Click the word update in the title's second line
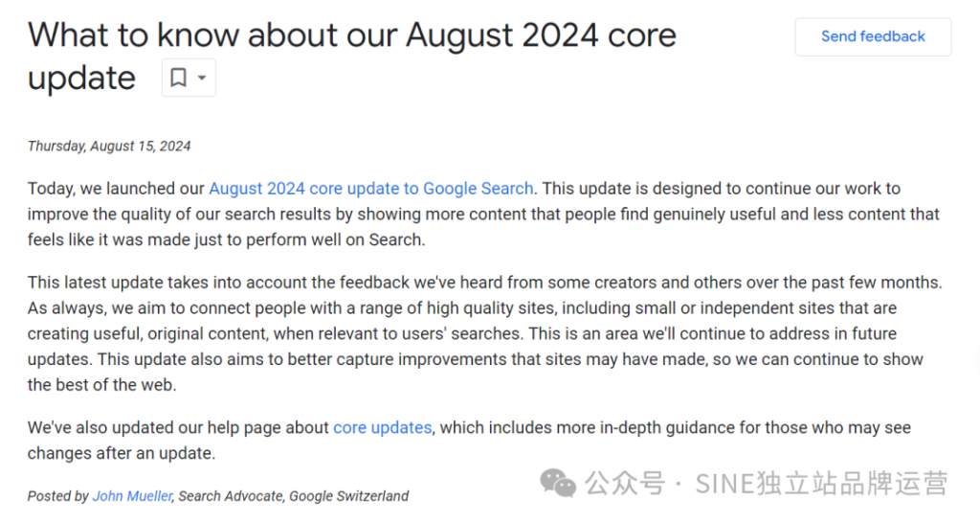Image resolution: width=980 pixels, height=523 pixels. click(x=82, y=79)
